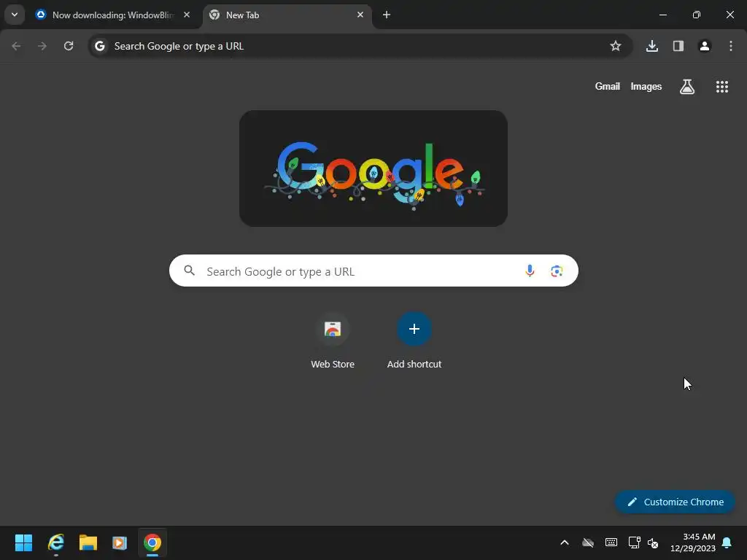This screenshot has width=747, height=560.
Task: Start voice search with microphone icon
Action: (x=530, y=271)
